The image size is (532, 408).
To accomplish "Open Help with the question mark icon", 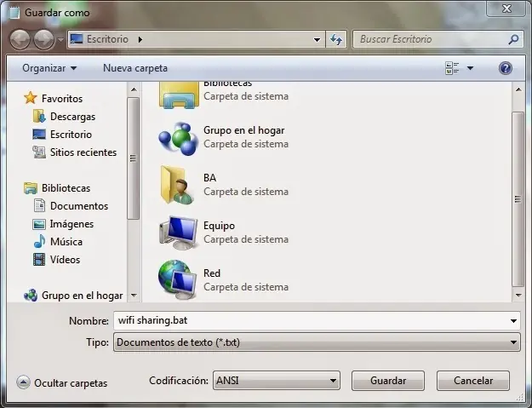I will click(x=506, y=68).
